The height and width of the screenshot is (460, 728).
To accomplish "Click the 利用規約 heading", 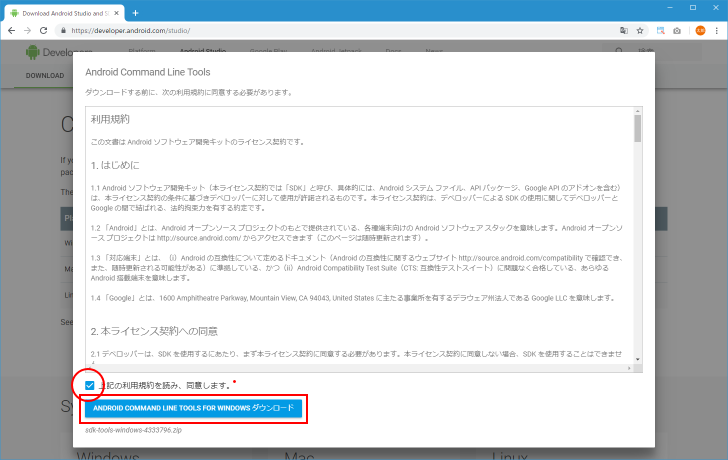I will coord(110,119).
